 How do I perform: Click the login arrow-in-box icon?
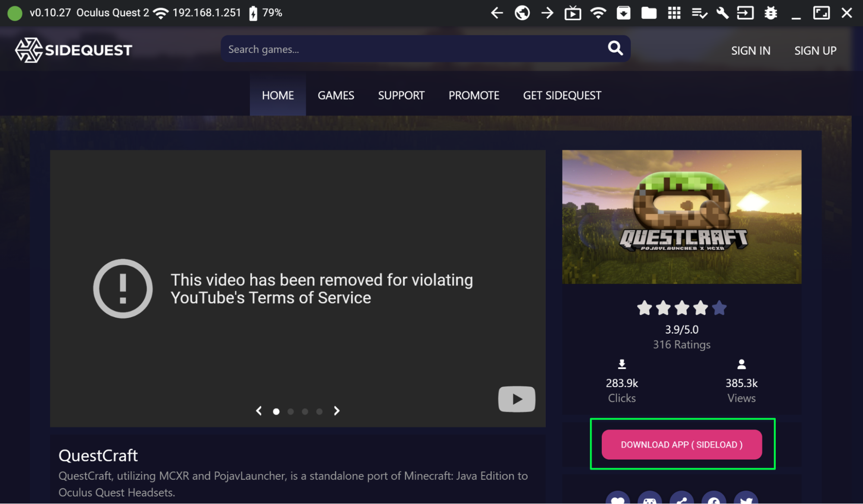point(746,13)
